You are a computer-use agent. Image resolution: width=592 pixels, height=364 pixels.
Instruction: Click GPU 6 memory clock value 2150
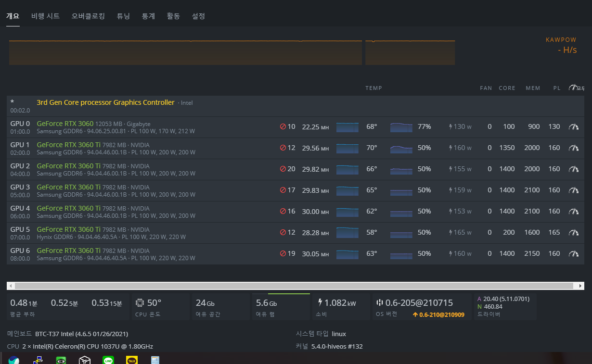[x=532, y=253]
